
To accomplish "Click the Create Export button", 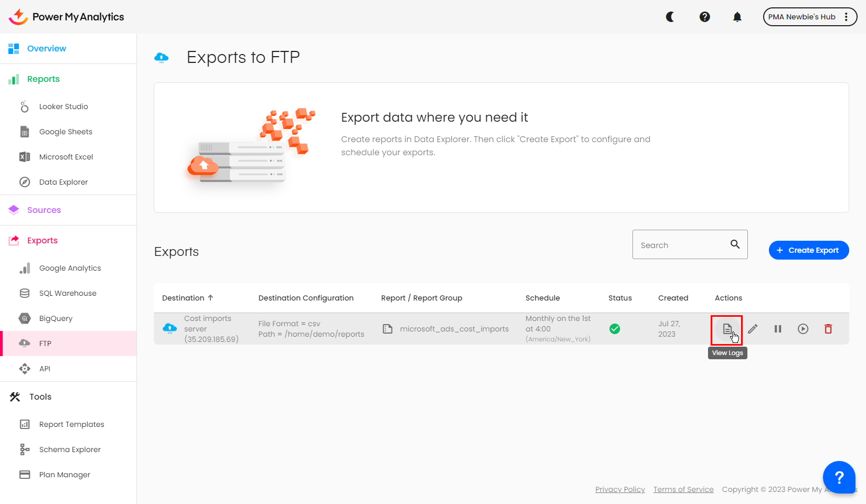I will [x=808, y=250].
